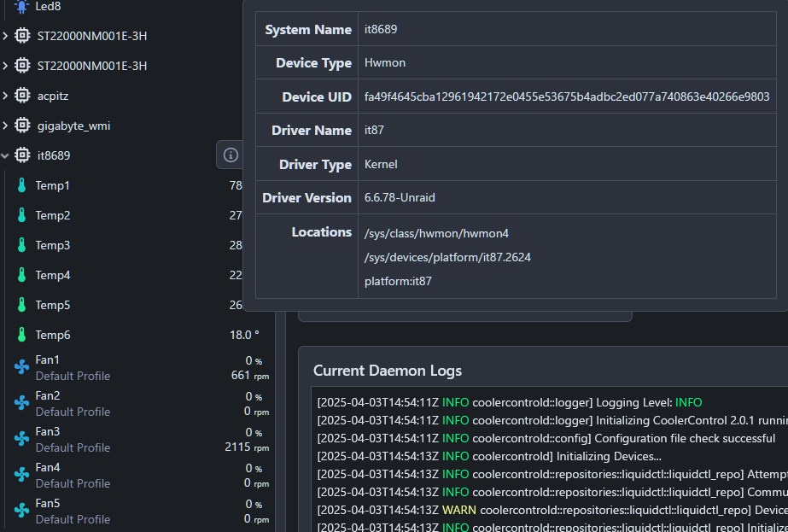The width and height of the screenshot is (788, 532).
Task: Click the thermometer icon next to Temp4
Action: point(20,275)
